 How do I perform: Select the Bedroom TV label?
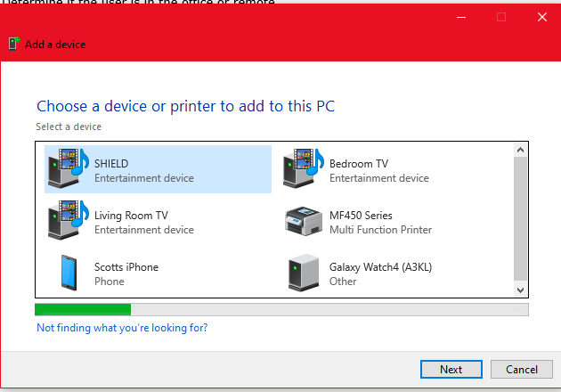[359, 164]
